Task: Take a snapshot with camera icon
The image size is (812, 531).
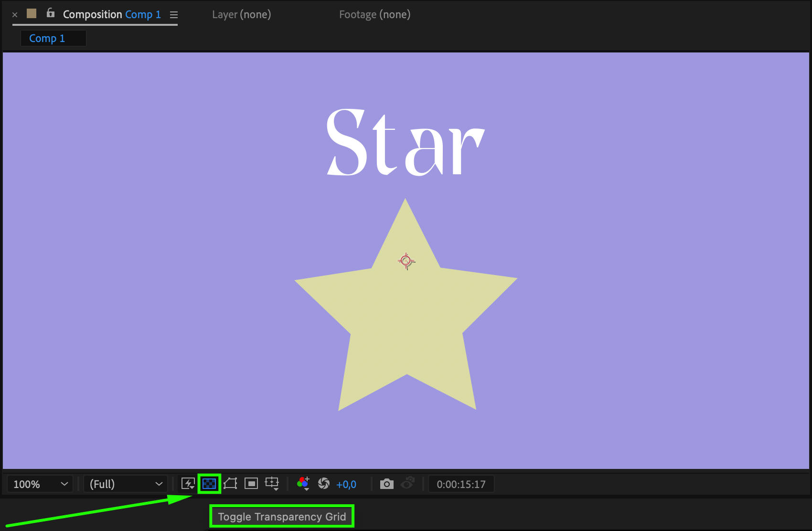Action: pyautogui.click(x=386, y=484)
